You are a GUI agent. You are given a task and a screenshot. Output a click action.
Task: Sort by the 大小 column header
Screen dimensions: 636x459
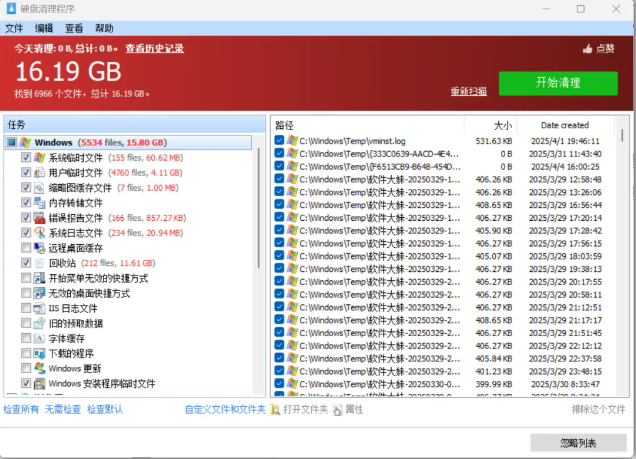pyautogui.click(x=490, y=125)
